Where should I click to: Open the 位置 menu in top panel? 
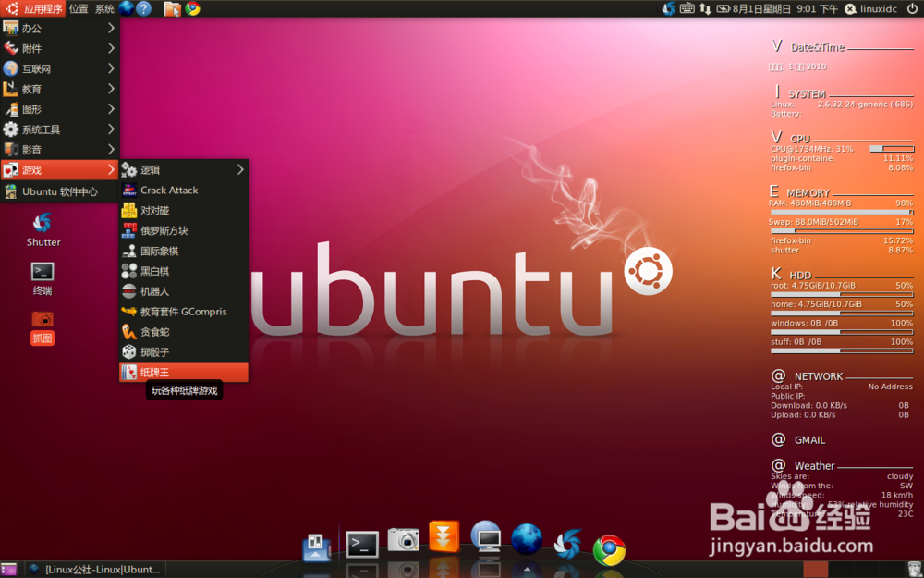click(79, 8)
